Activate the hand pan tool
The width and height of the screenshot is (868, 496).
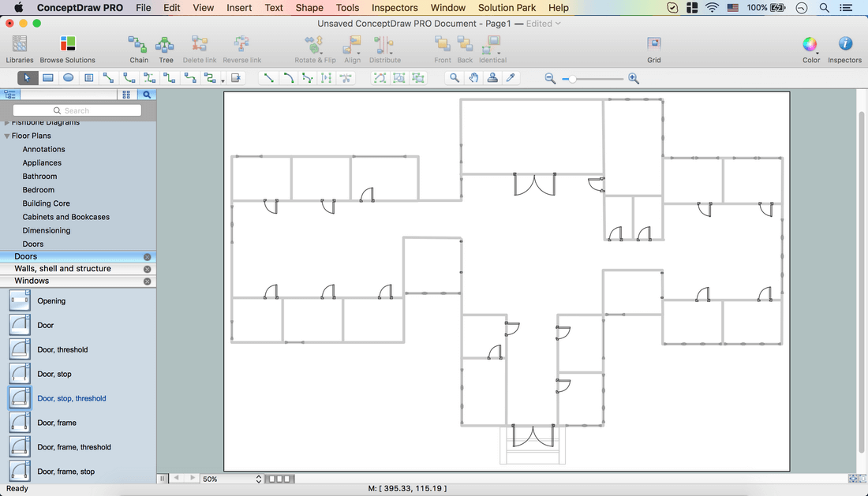point(473,78)
